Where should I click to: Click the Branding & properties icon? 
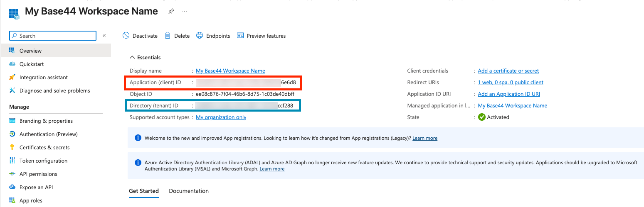tap(12, 121)
